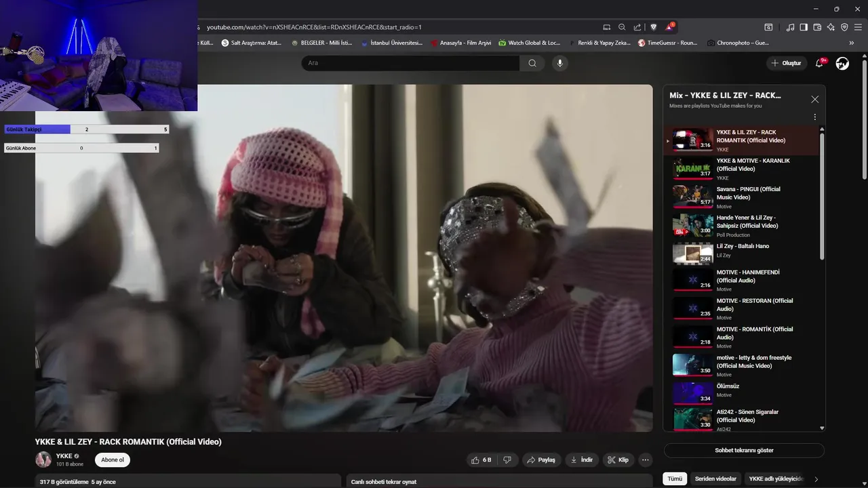This screenshot has height=488, width=868.
Task: Click the Günlük Abone progress bar overlay
Action: coord(81,148)
